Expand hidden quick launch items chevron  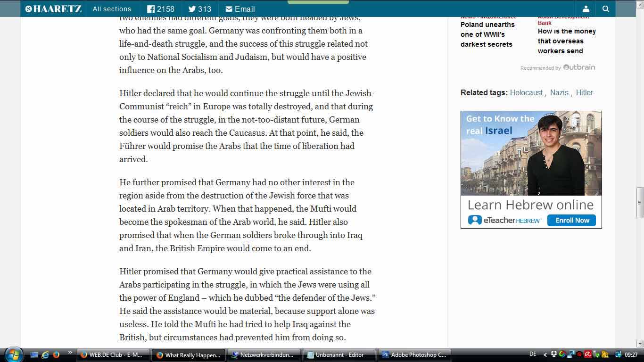click(70, 353)
